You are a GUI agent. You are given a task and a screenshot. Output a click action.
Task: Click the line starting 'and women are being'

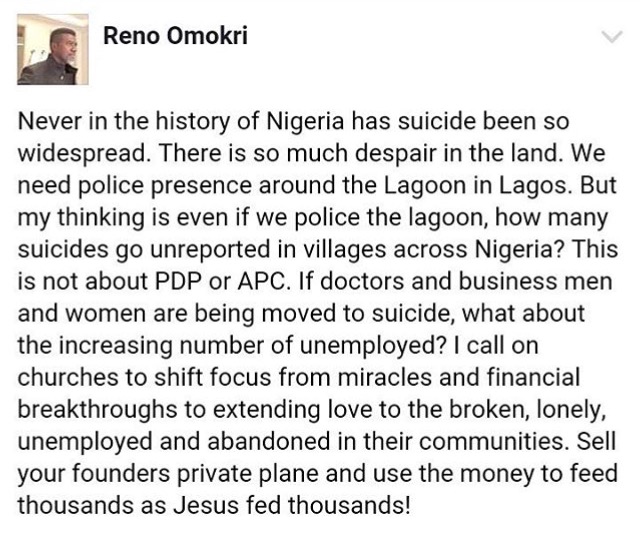[x=301, y=314]
